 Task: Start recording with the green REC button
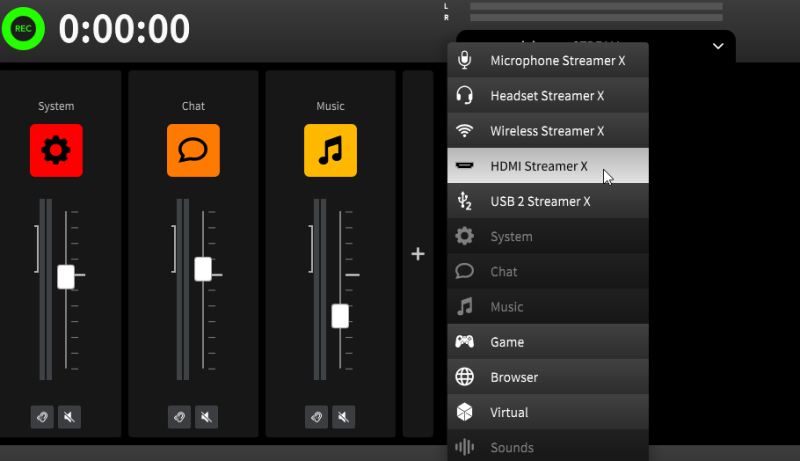pyautogui.click(x=23, y=29)
